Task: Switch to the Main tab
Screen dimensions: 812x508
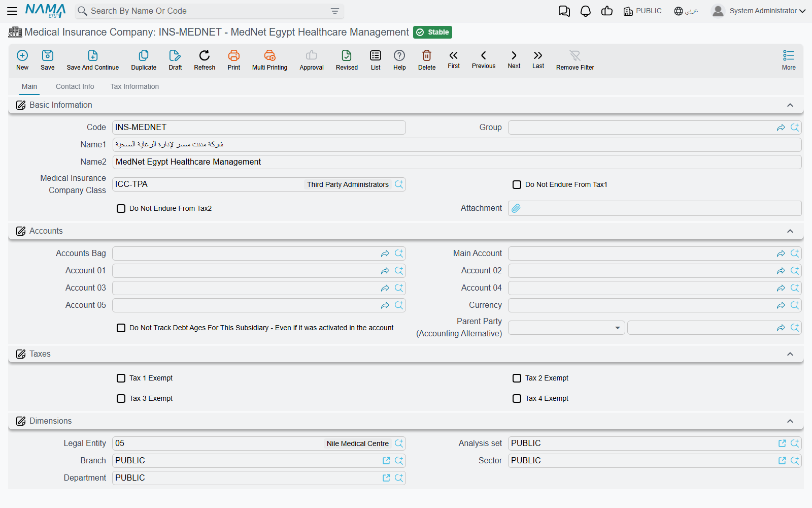Action: [29, 86]
